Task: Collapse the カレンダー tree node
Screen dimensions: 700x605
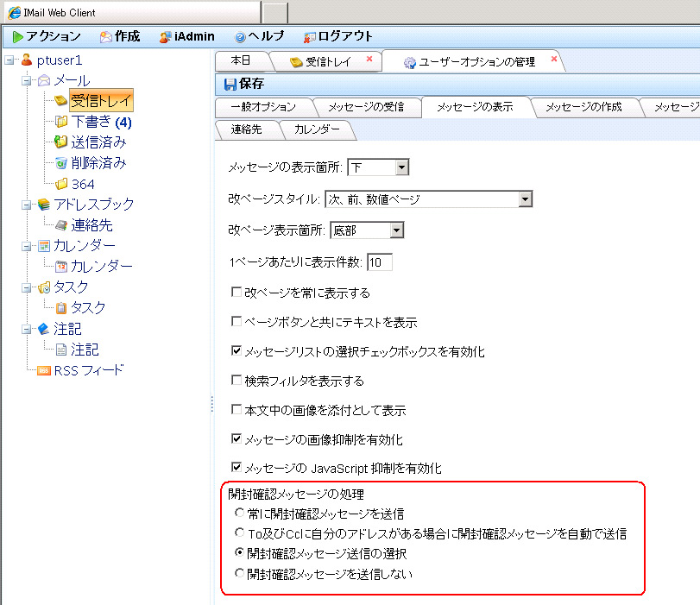Action: pos(27,247)
